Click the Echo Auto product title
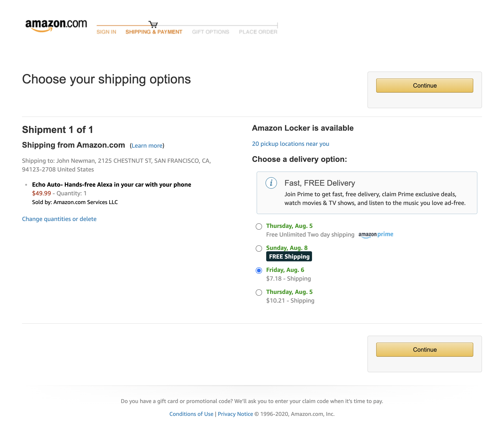 click(111, 185)
